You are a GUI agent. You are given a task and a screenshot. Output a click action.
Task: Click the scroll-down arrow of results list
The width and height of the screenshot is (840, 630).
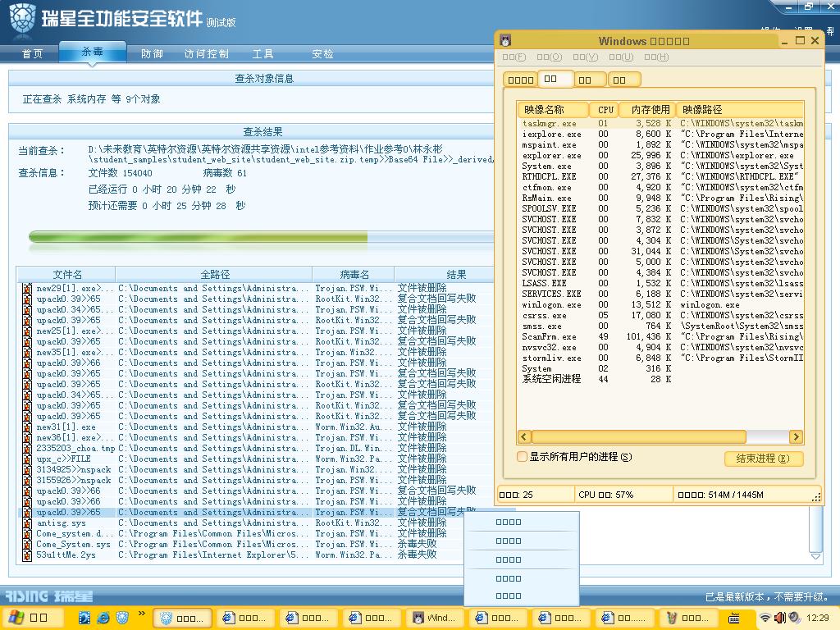pos(815,557)
